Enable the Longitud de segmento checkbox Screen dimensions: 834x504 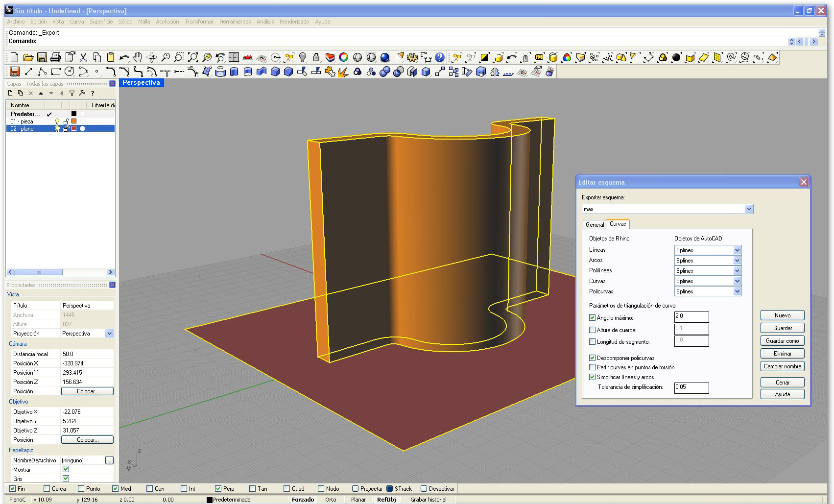coord(593,342)
